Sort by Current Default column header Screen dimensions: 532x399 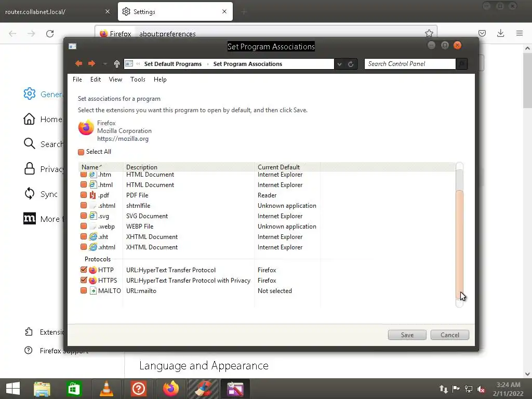click(287, 167)
